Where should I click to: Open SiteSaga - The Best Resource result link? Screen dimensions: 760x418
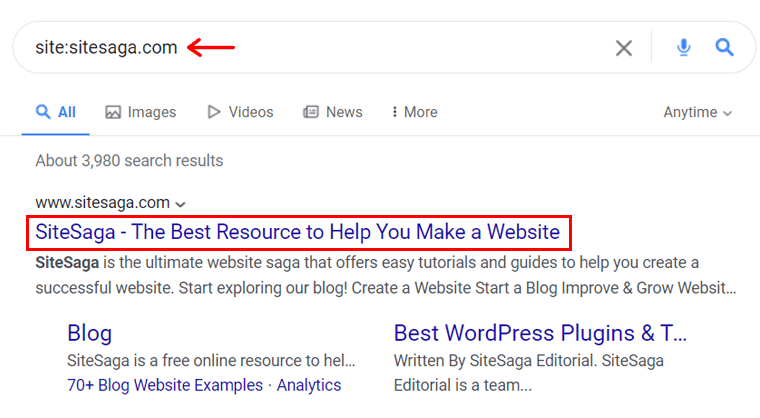(298, 232)
